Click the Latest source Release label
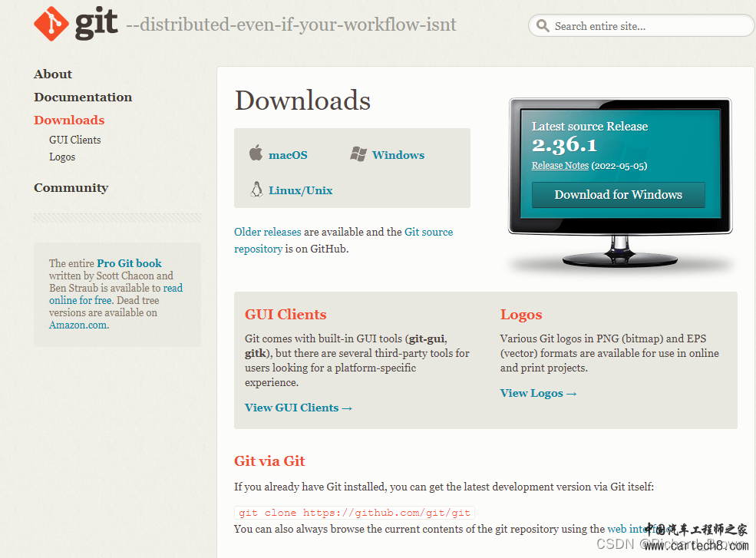Viewport: 756px width, 558px height. [589, 127]
